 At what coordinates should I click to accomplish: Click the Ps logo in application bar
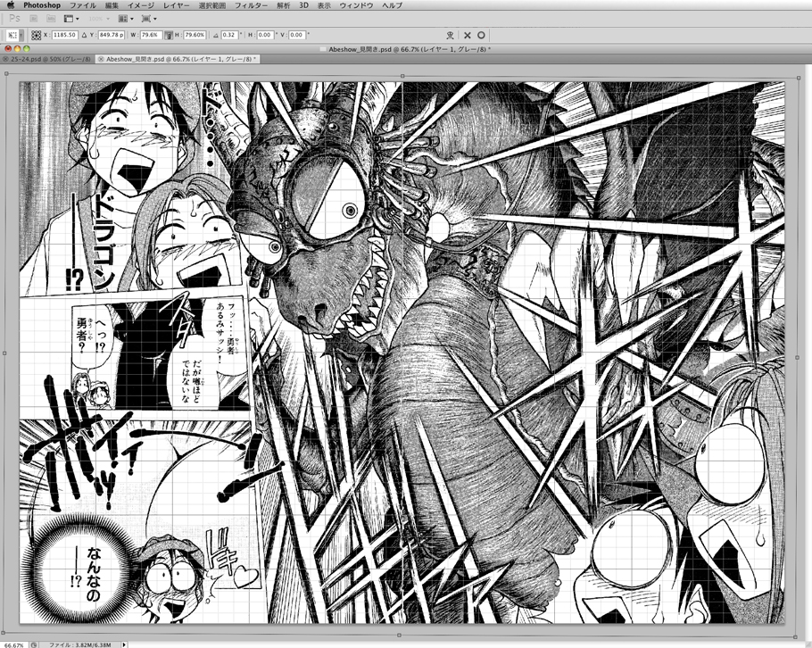(x=15, y=19)
